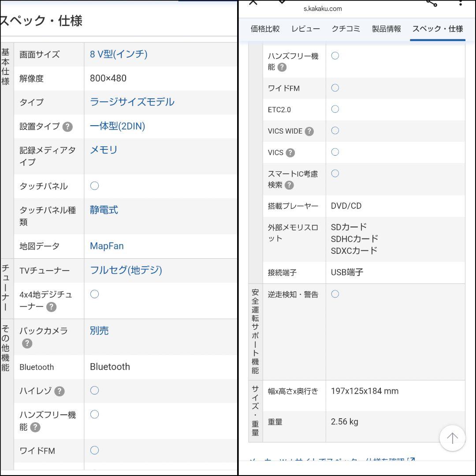Viewport: 476px width, 476px height.
Task: Go to the クチコミ tab
Action: [346, 29]
